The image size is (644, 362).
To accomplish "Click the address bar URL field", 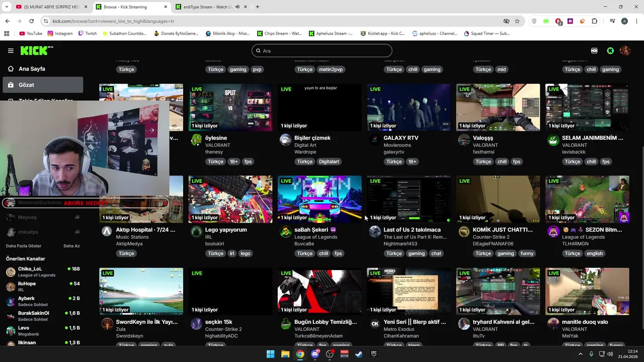I will pyautogui.click(x=272, y=21).
